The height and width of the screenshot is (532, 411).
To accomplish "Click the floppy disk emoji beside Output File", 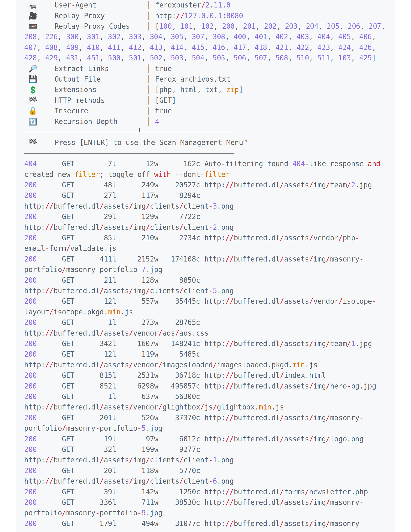I will [33, 79].
